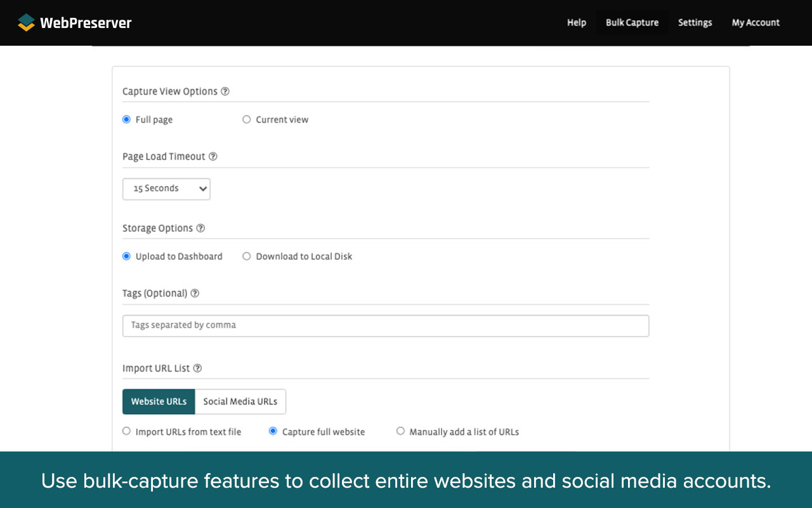Viewport: 812px width, 508px height.
Task: Open Bulk Capture in the navigation bar
Action: [x=632, y=22]
